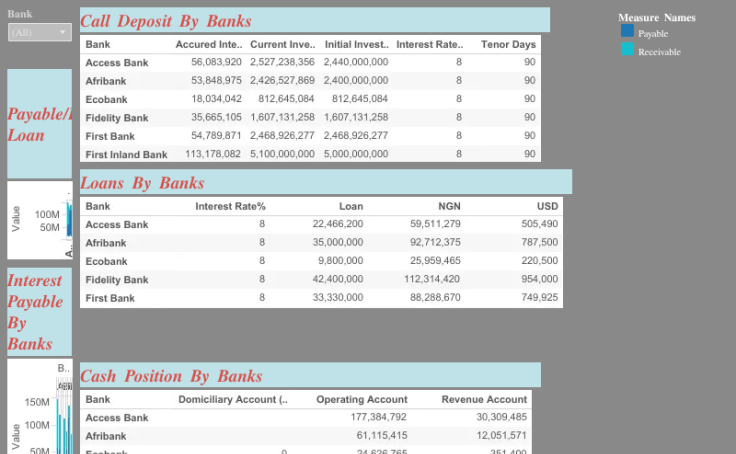Select Afribank row in Call Deposit table
The image size is (736, 454).
310,81
